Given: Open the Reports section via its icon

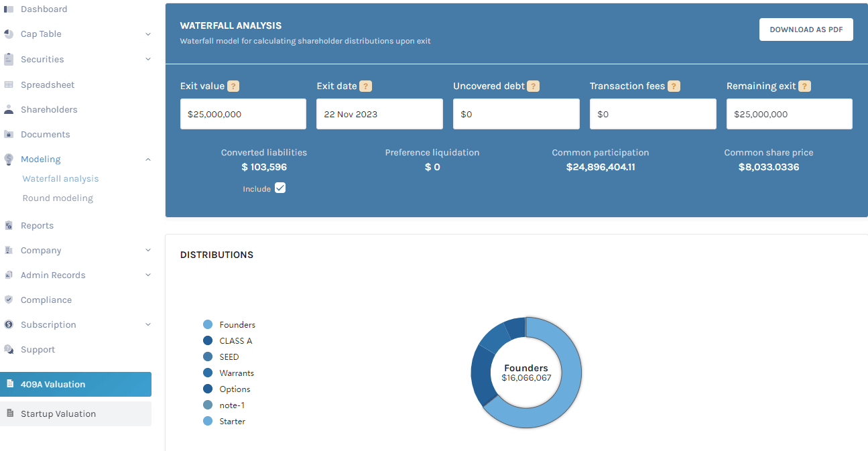Looking at the screenshot, I should 9,225.
